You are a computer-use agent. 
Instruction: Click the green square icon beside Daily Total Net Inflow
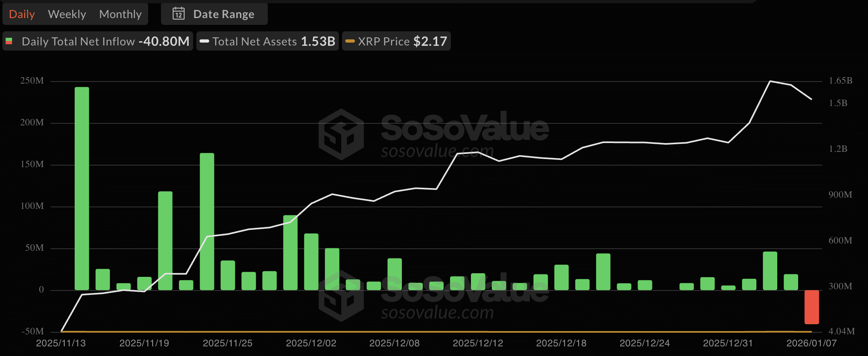[9, 41]
